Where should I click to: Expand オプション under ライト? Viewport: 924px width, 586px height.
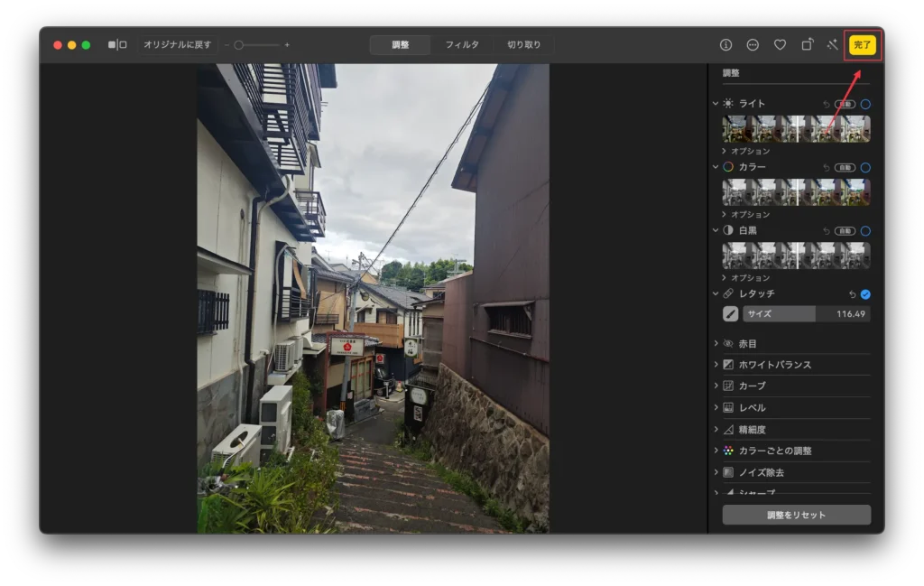coord(749,151)
